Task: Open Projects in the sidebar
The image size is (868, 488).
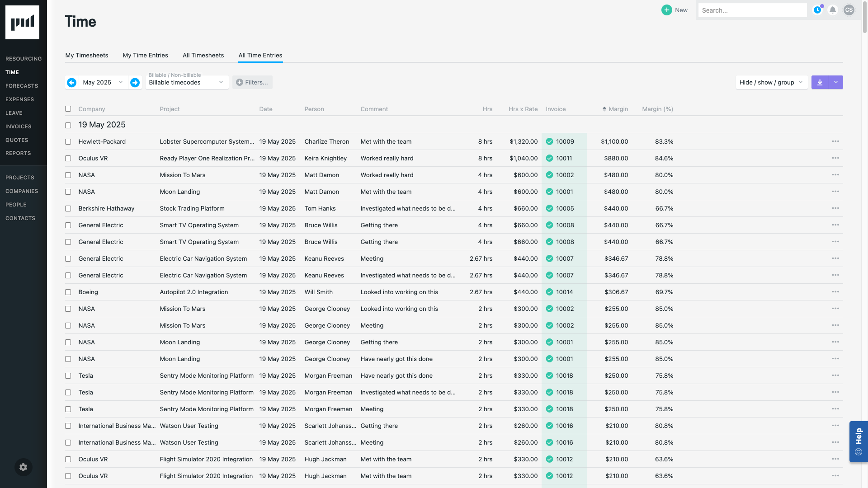Action: [x=20, y=178]
